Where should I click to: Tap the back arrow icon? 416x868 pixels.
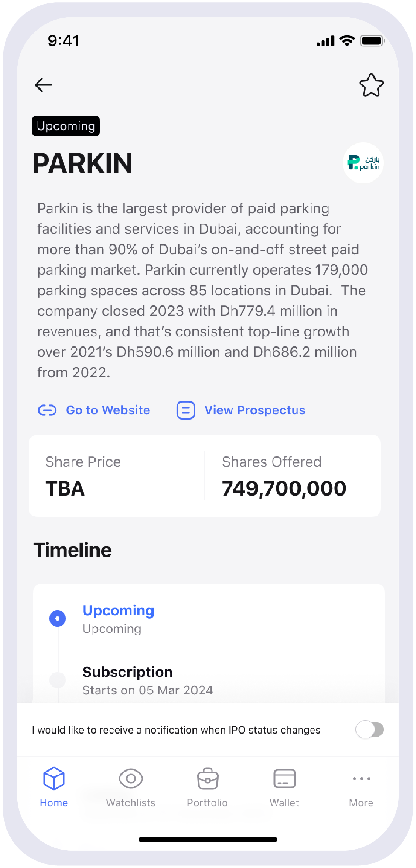(x=43, y=85)
